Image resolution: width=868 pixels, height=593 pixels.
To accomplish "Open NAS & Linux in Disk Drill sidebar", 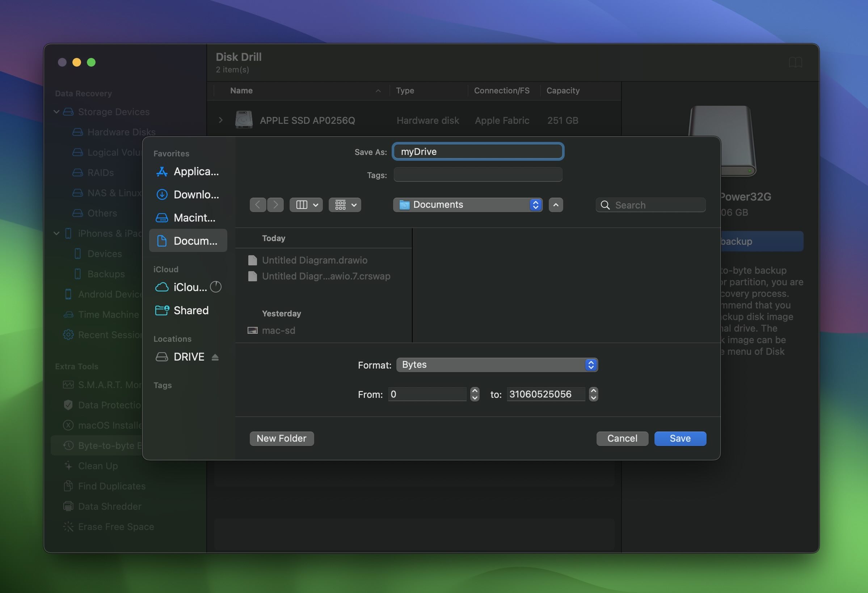I will click(x=107, y=193).
